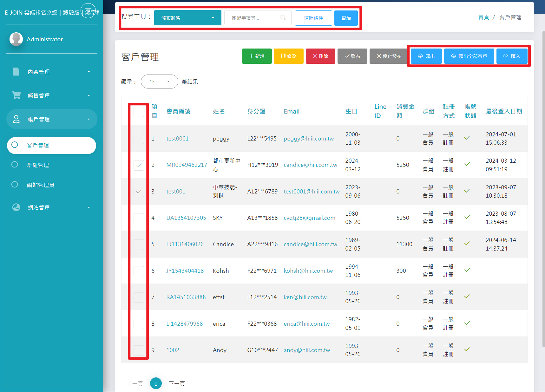Click the magnifier icon in keyword search

(x=283, y=18)
